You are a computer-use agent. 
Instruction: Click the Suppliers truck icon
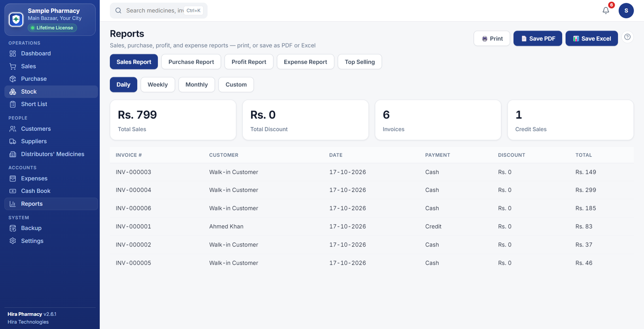click(x=13, y=142)
